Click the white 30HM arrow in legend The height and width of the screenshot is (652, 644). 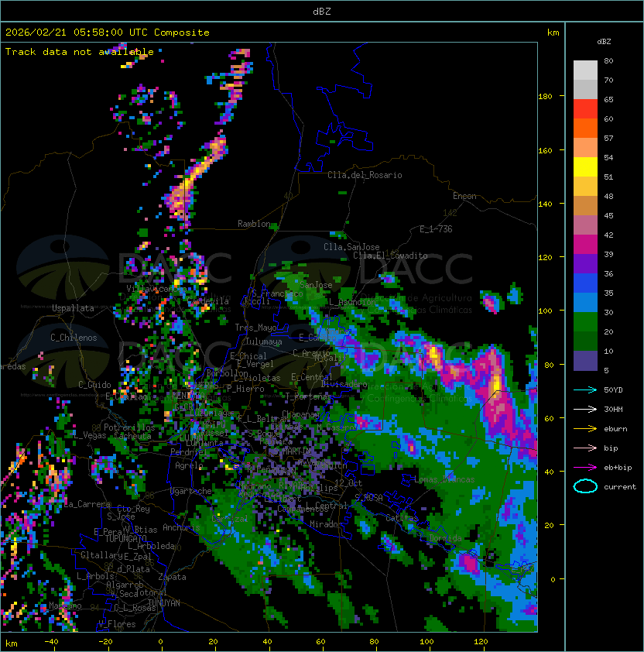[x=585, y=410]
